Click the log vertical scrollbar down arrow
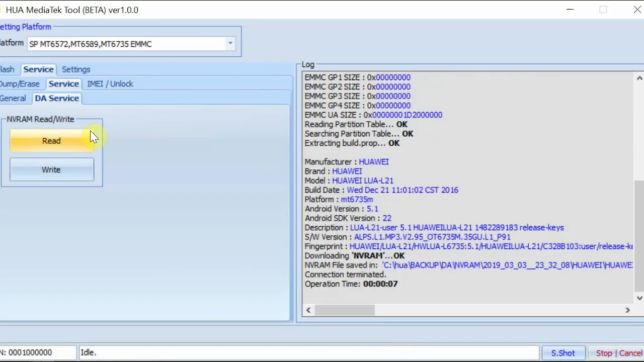 coord(639,298)
